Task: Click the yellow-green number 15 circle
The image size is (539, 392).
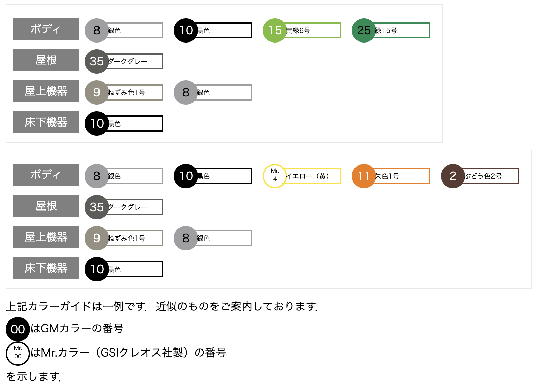Action: coord(275,30)
